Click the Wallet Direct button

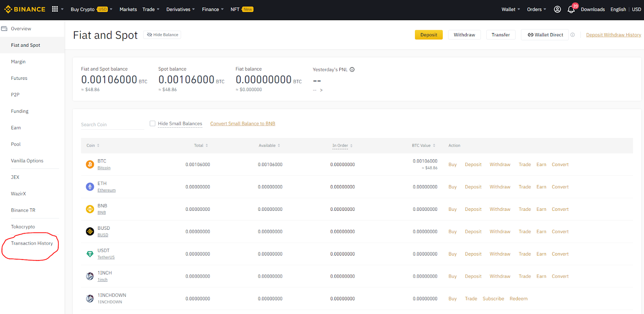(545, 35)
